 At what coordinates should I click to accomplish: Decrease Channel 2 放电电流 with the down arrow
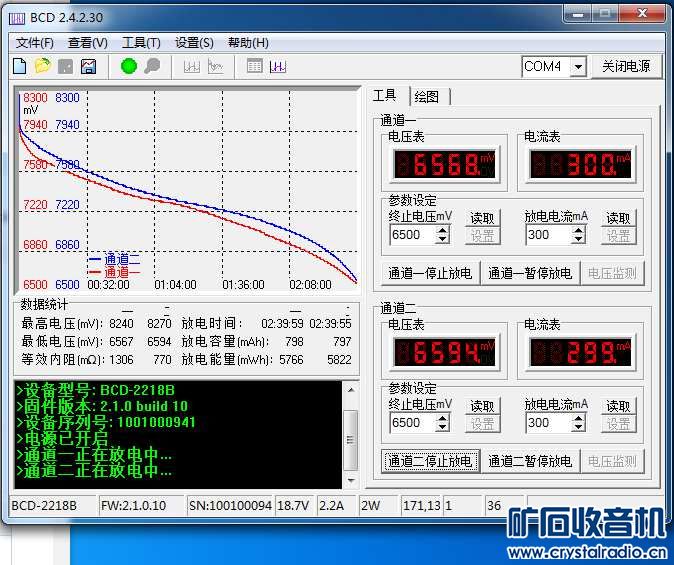pyautogui.click(x=579, y=427)
